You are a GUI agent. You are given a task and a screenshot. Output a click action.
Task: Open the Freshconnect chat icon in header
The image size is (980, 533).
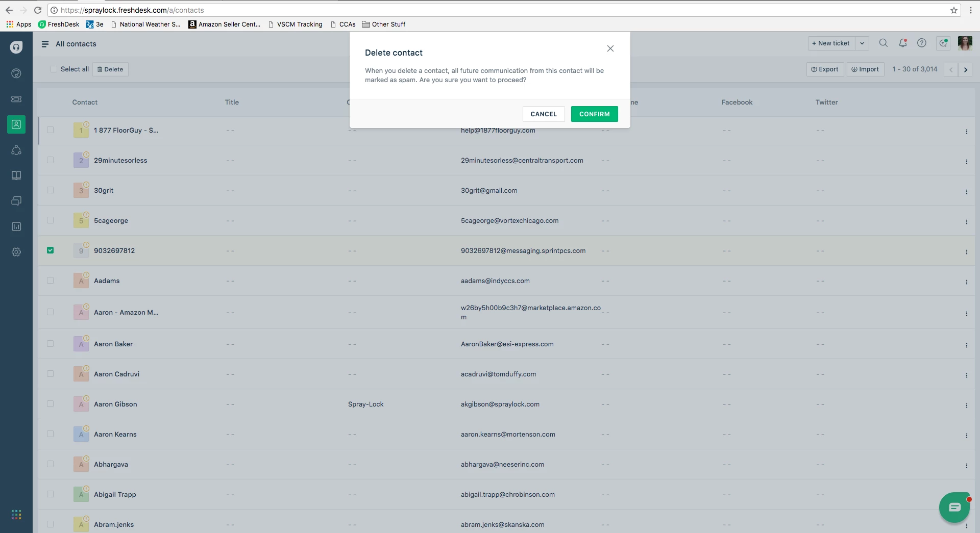943,43
